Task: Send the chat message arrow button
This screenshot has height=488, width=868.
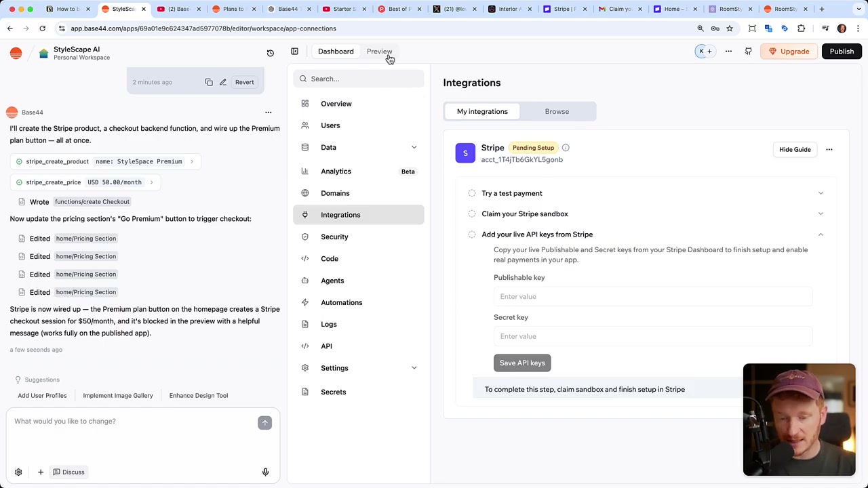Action: pos(264,422)
